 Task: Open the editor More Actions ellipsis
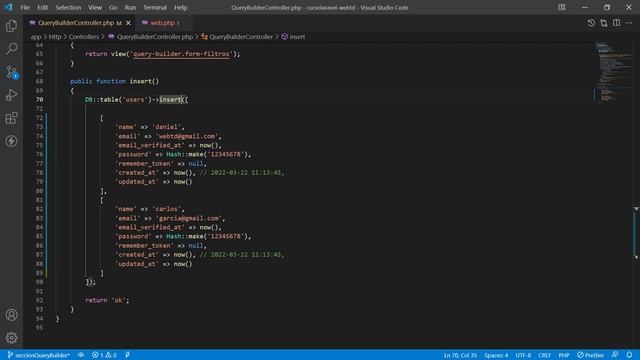[629, 23]
